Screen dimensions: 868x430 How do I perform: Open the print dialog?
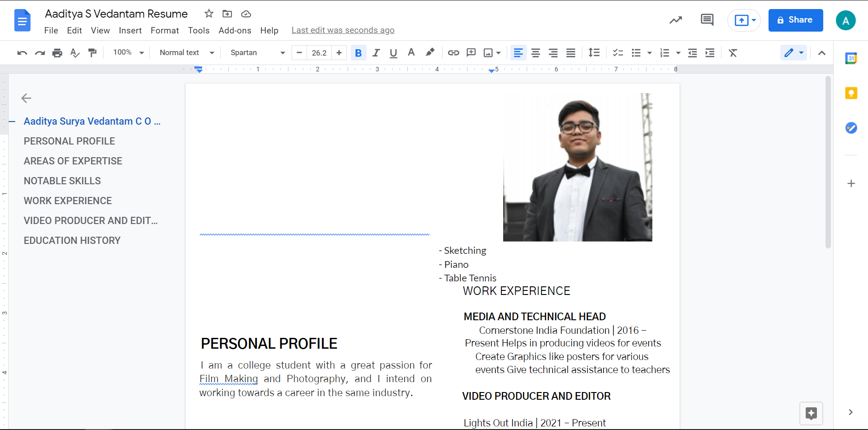tap(57, 53)
